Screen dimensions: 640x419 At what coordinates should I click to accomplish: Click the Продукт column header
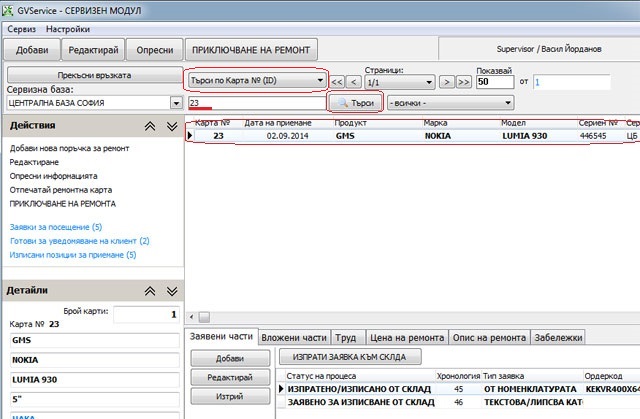click(x=350, y=123)
